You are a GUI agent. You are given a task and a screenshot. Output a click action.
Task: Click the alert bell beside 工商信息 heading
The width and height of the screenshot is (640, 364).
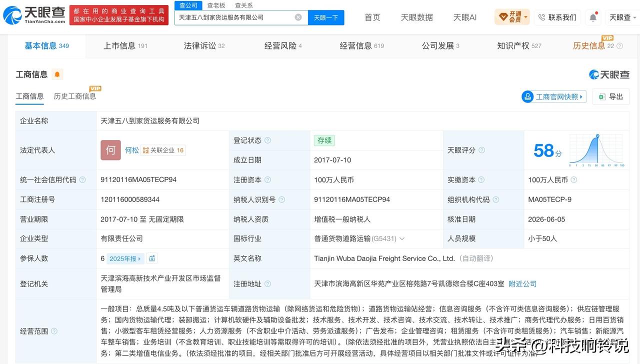tap(57, 74)
